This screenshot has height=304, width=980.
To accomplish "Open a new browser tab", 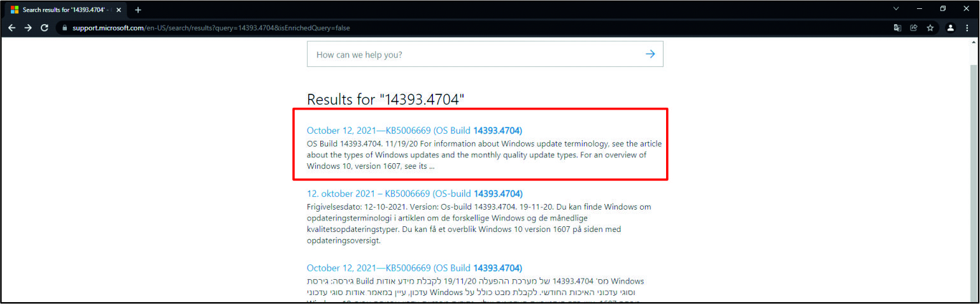I will pos(138,10).
